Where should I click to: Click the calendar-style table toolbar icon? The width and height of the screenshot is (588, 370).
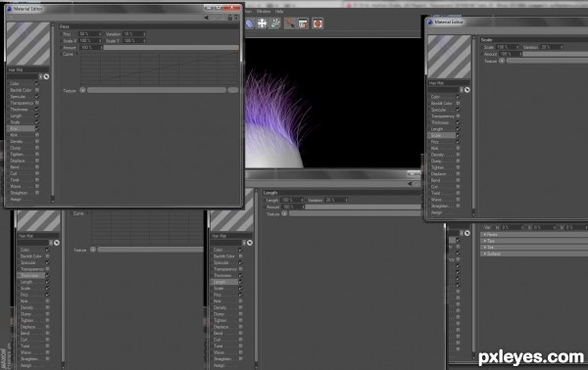coord(303,23)
